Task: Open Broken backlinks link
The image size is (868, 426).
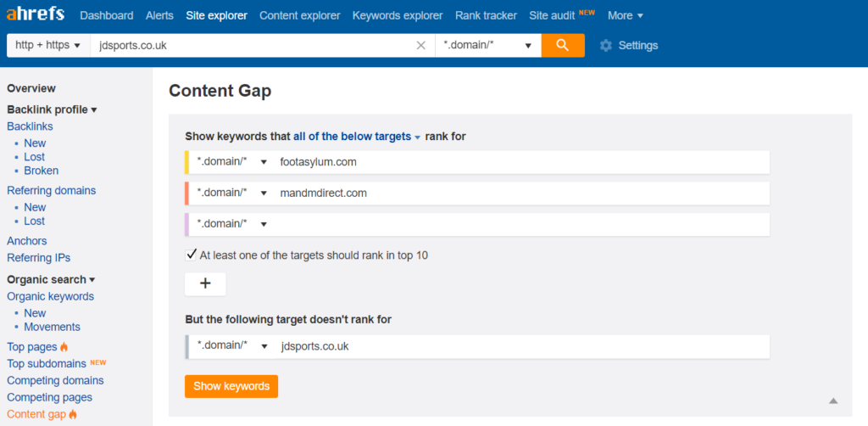Action: coord(41,171)
